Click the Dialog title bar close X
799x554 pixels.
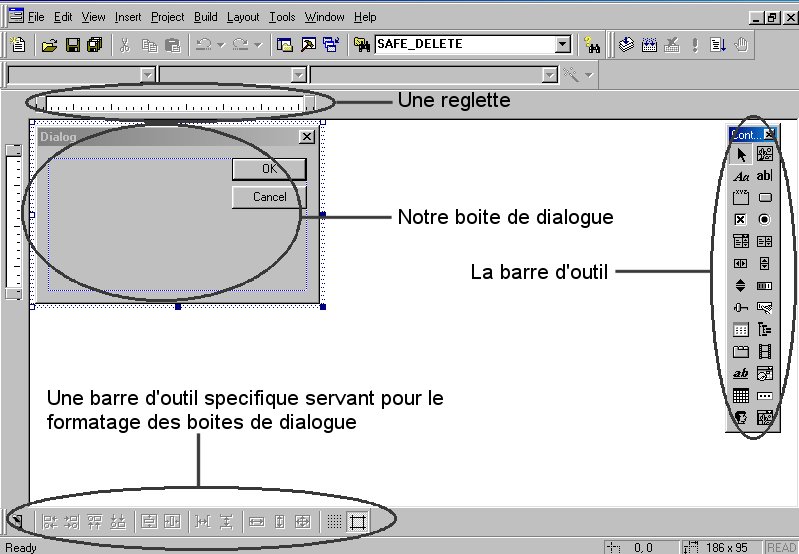306,137
